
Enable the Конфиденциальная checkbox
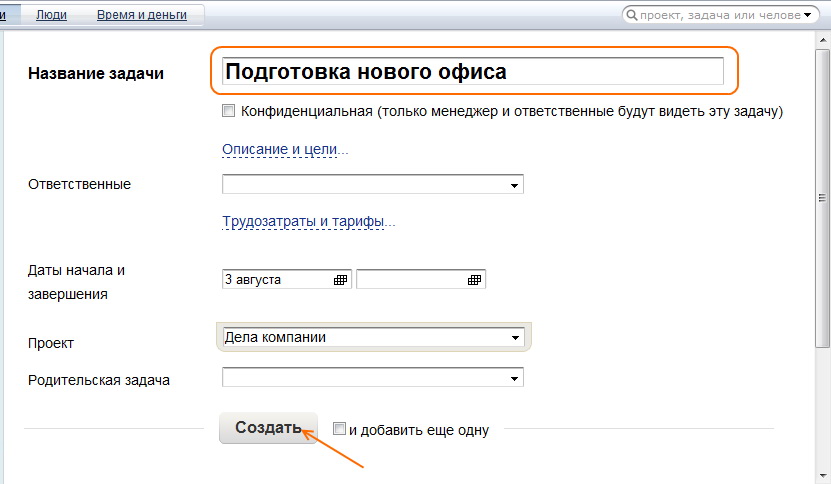coord(229,111)
